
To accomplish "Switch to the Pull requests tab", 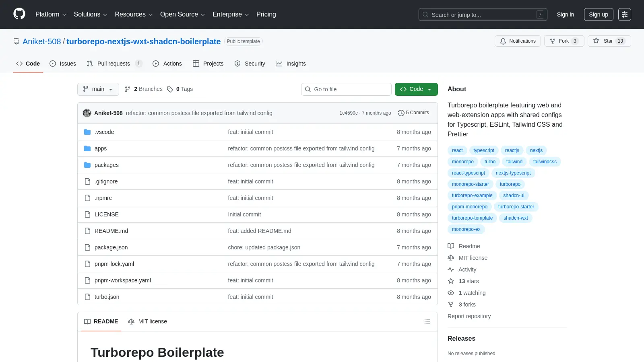I will click(x=114, y=64).
